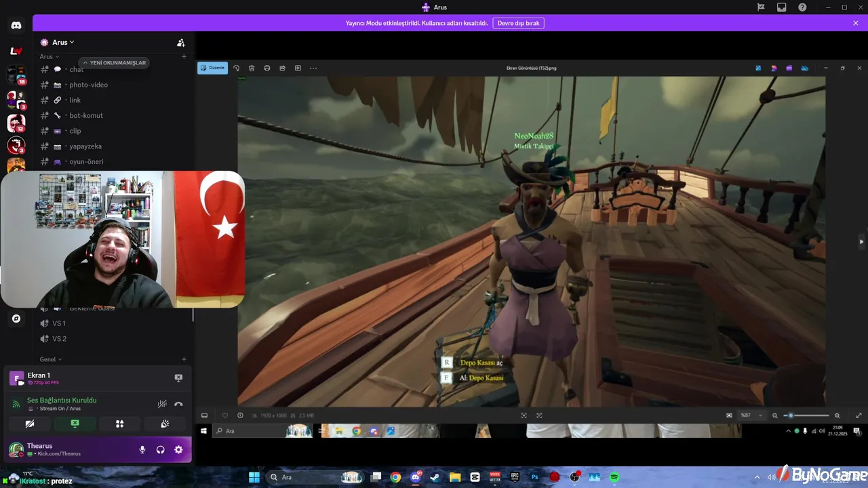This screenshot has width=868, height=488.
Task: Open File Explorer from the taskbar
Action: coord(455,477)
